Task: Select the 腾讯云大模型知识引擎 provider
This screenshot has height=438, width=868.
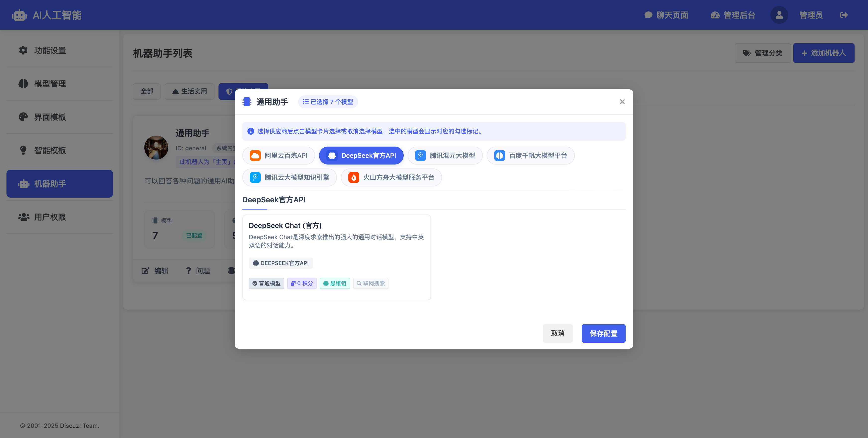Action: pyautogui.click(x=289, y=177)
